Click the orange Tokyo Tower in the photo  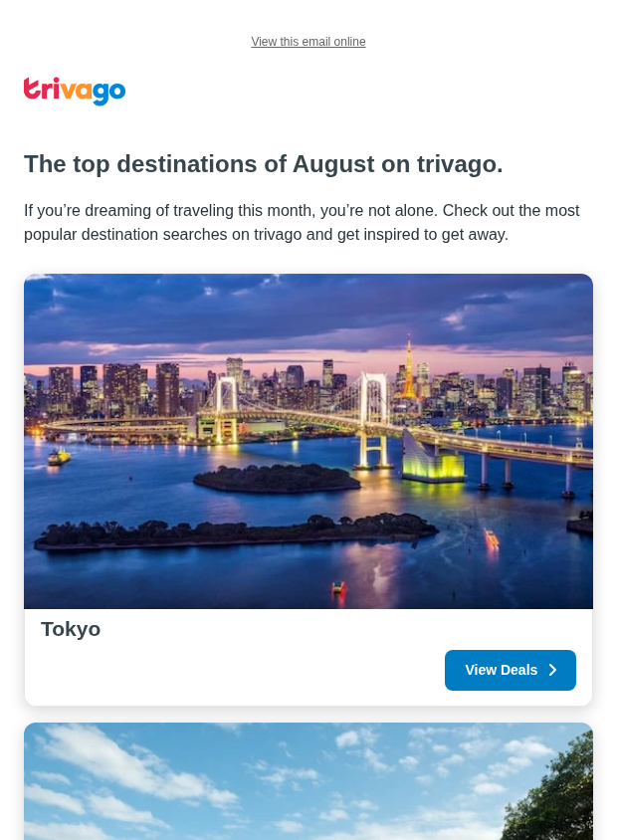[x=409, y=369]
